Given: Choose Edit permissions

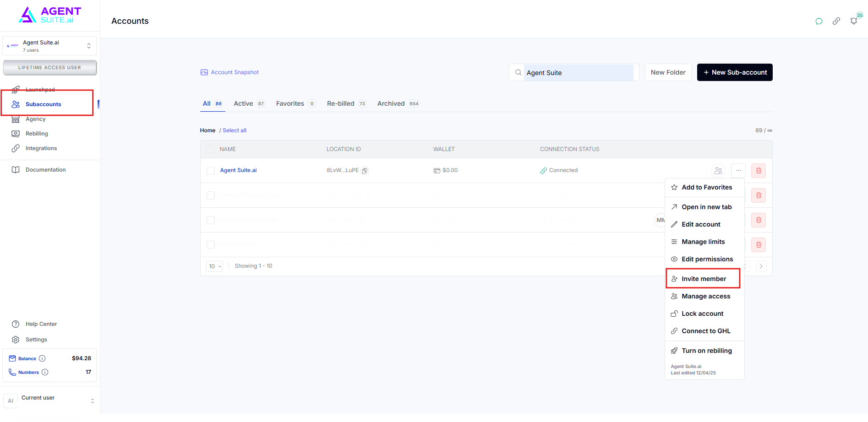Looking at the screenshot, I should tap(704, 259).
